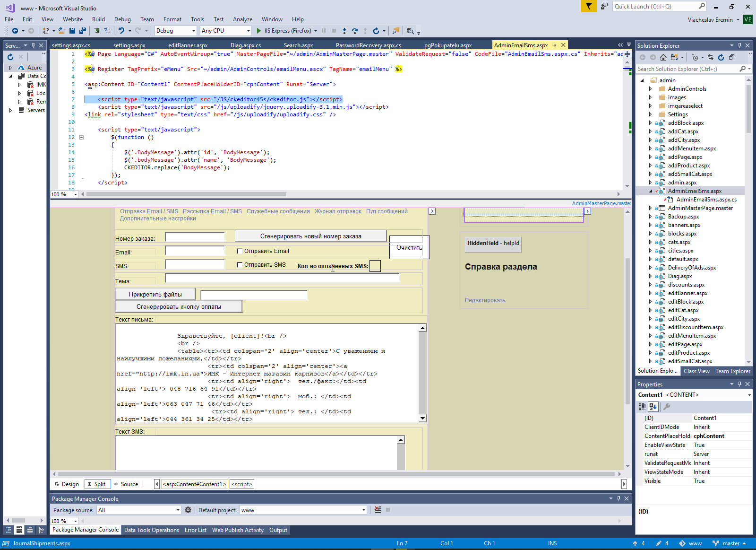Refresh the Solution Explorer tree

(x=721, y=57)
